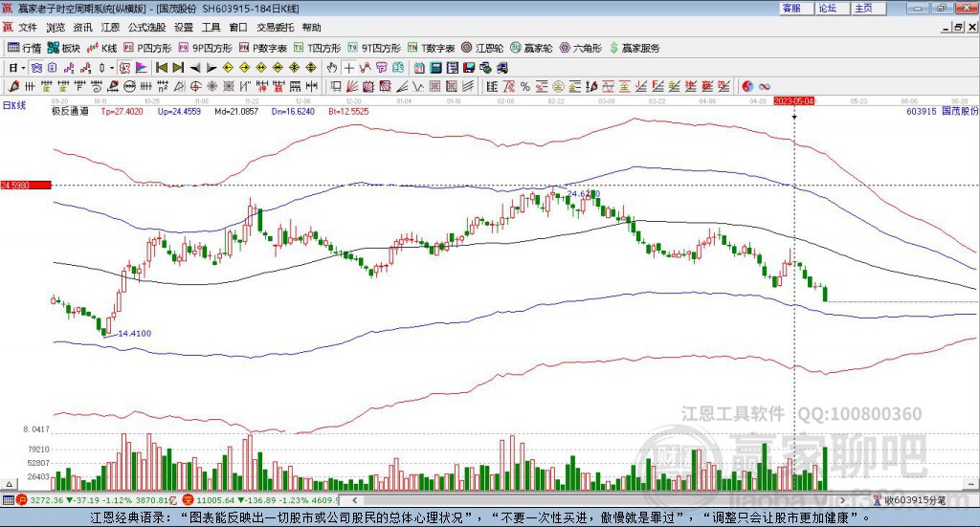The width and height of the screenshot is (980, 527).
Task: Toggle the crosshair cursor tool
Action: pyautogui.click(x=348, y=68)
